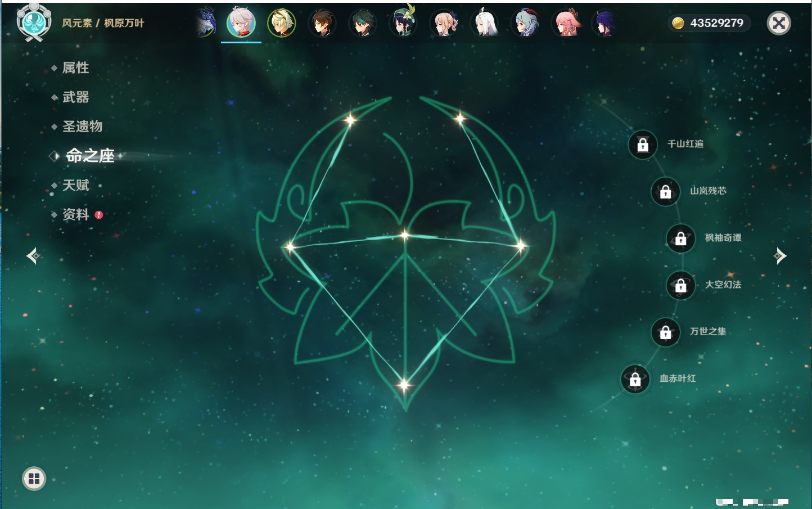Open the locked 大空幻法 constellation
This screenshot has height=509, width=812.
[681, 285]
